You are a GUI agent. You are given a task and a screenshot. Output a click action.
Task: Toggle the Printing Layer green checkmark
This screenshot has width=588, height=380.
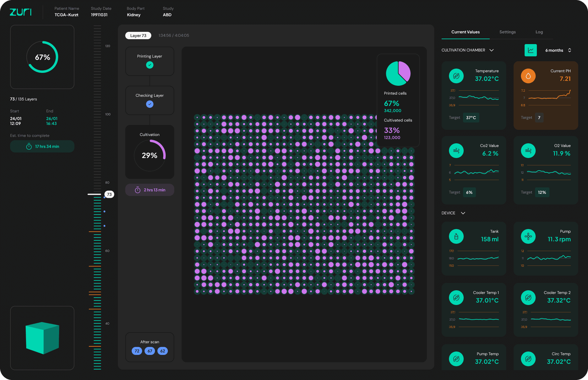click(149, 65)
